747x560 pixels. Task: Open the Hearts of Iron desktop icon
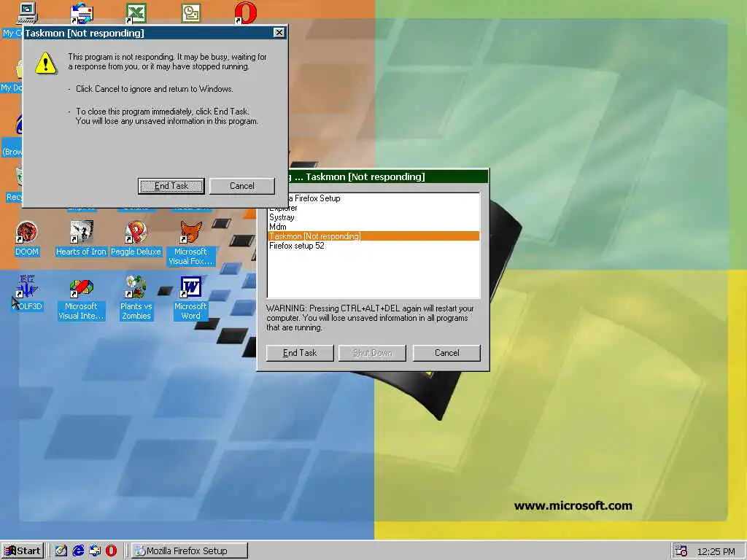(x=81, y=239)
